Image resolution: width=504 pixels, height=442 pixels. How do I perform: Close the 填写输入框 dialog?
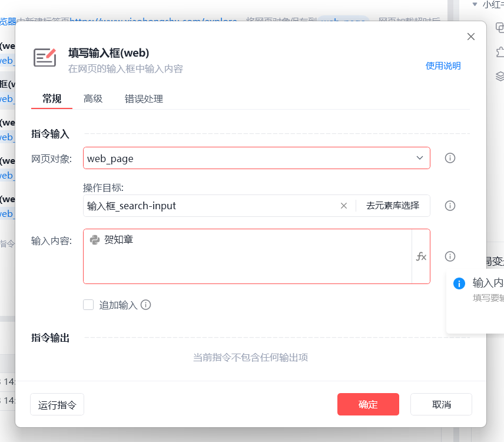(x=471, y=37)
